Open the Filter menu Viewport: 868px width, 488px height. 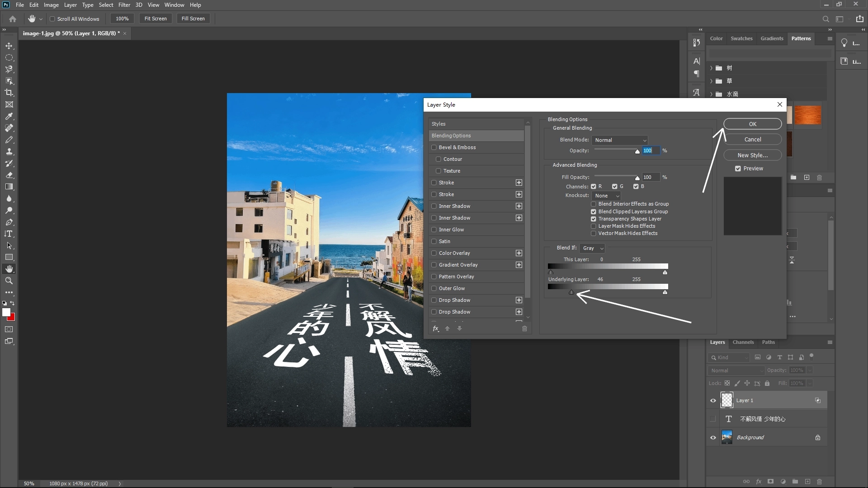click(x=124, y=5)
